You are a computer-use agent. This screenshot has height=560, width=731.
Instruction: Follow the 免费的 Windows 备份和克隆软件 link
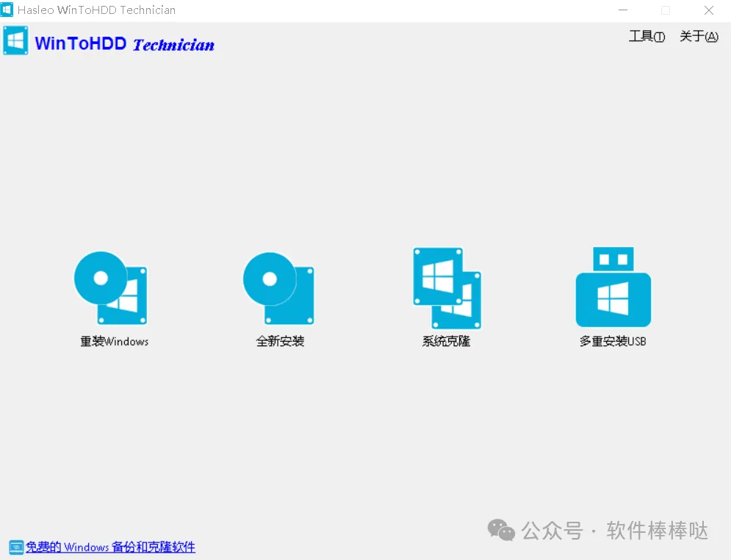[110, 547]
